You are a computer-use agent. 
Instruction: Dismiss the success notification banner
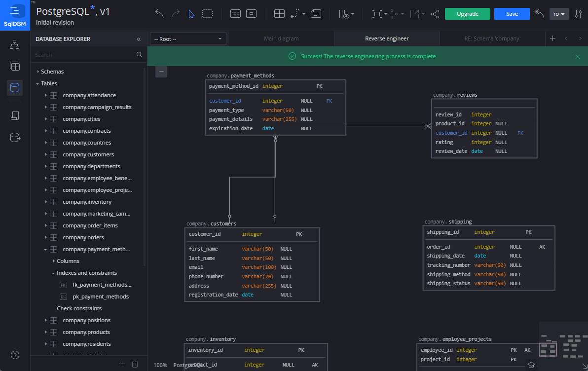(578, 57)
